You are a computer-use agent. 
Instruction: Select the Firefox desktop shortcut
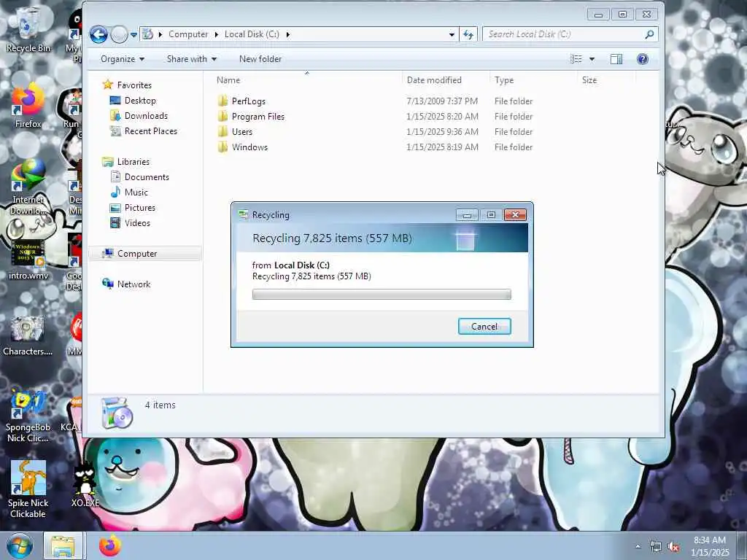[x=28, y=106]
